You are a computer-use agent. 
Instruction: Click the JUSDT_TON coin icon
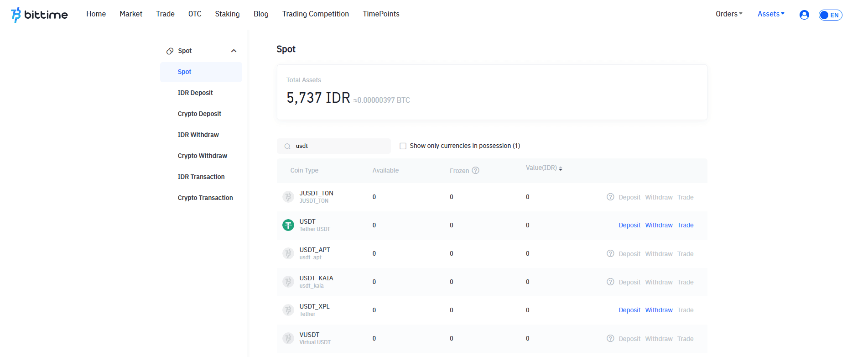point(288,197)
